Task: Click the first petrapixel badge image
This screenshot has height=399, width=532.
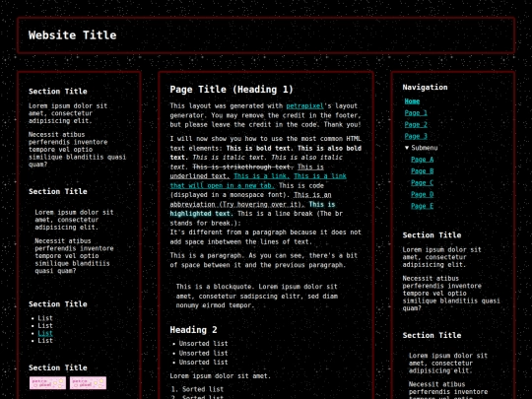Action: point(47,382)
